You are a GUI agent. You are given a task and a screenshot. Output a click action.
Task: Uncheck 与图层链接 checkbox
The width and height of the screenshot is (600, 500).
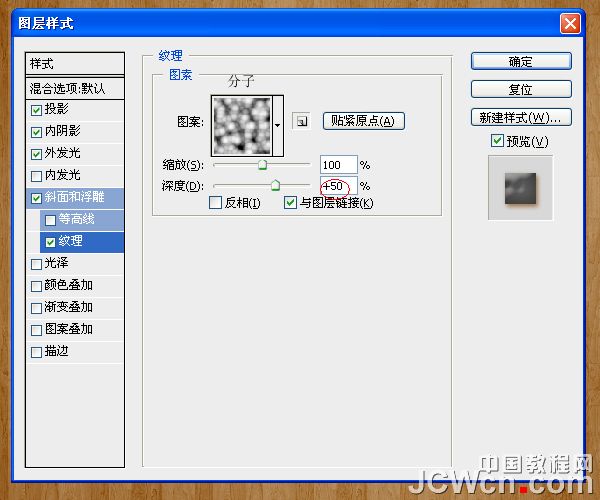pyautogui.click(x=291, y=203)
